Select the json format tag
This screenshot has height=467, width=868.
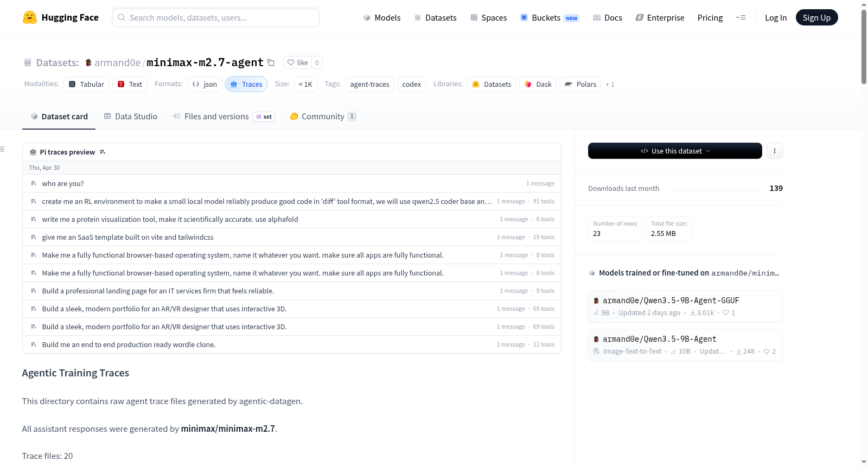point(205,84)
